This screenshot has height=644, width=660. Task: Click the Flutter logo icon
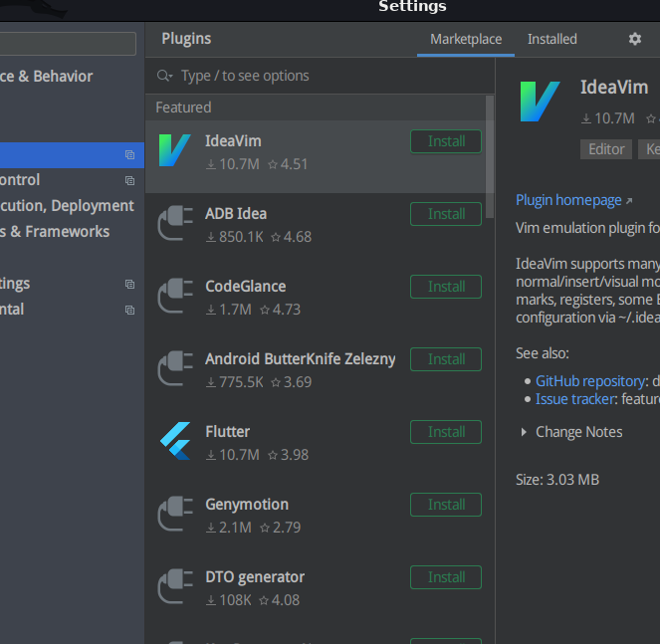pos(175,441)
